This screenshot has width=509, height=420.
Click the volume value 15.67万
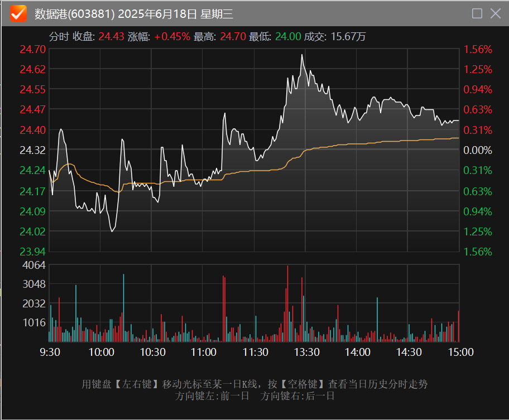[348, 36]
